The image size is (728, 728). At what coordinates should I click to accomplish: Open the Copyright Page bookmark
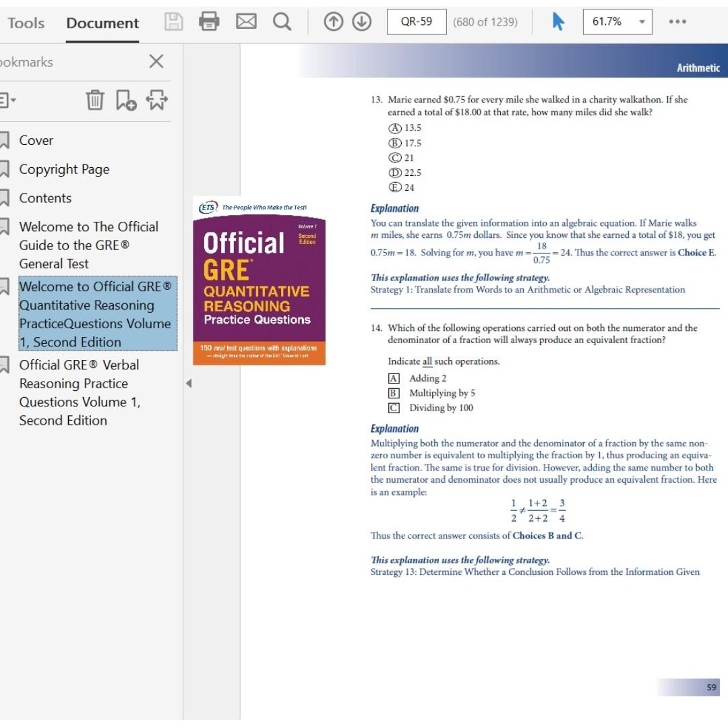[x=65, y=169]
